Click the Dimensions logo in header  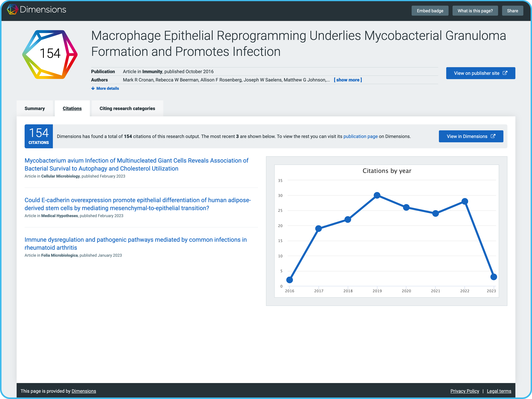(x=36, y=10)
